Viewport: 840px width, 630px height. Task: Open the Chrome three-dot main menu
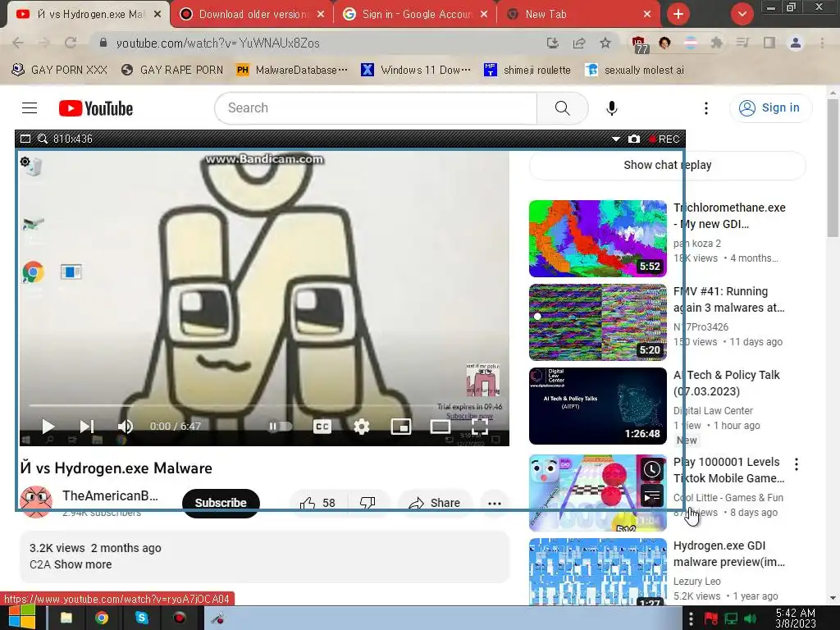pos(822,43)
